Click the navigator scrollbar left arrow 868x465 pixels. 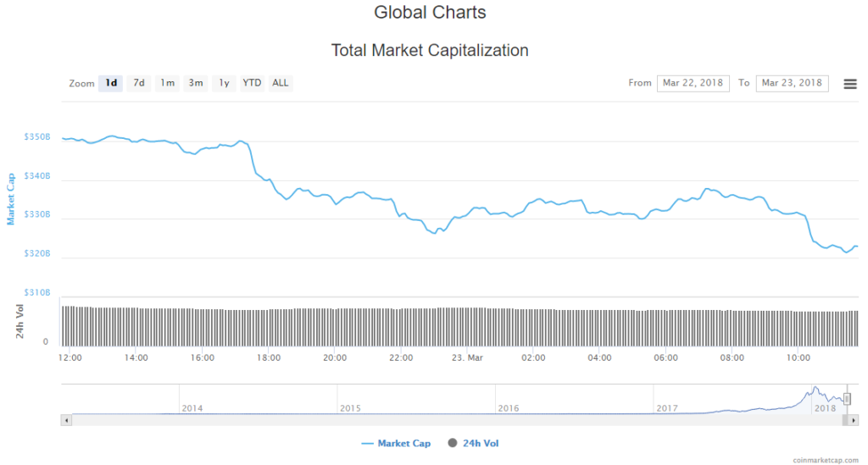tap(65, 420)
